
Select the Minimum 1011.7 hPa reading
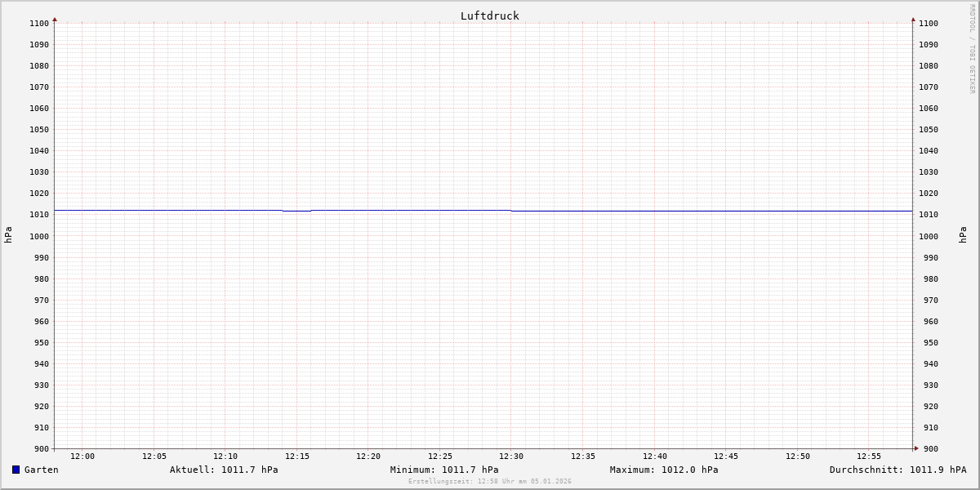(x=444, y=470)
